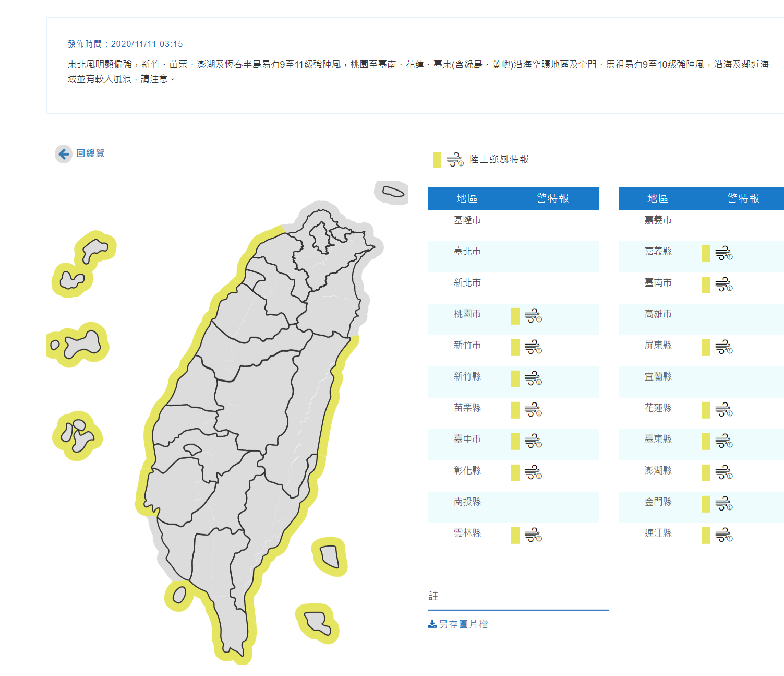Click the wind warning icon for 雲林縣
The height and width of the screenshot is (676, 784).
pyautogui.click(x=533, y=535)
